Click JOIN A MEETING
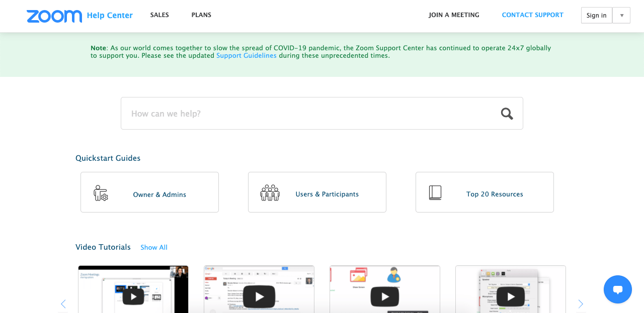 [454, 15]
